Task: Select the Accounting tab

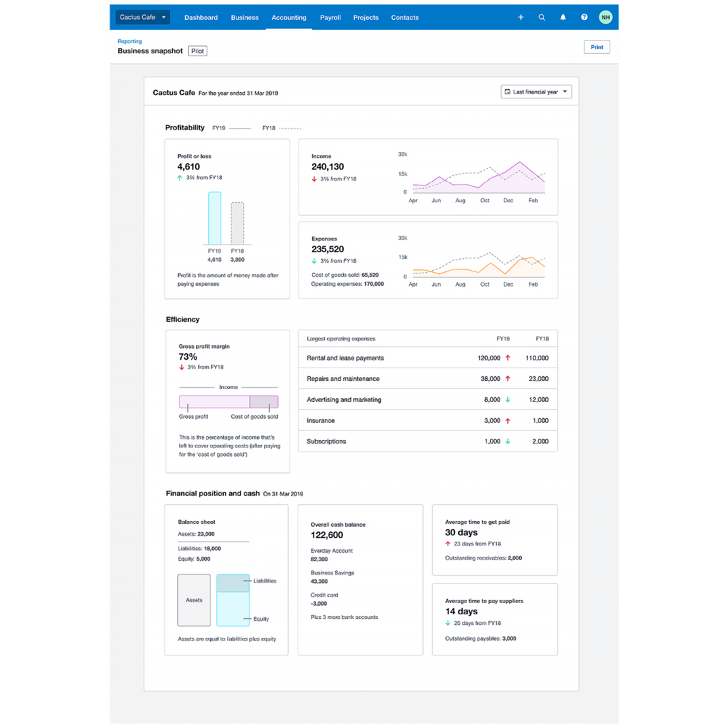Action: coord(289,17)
